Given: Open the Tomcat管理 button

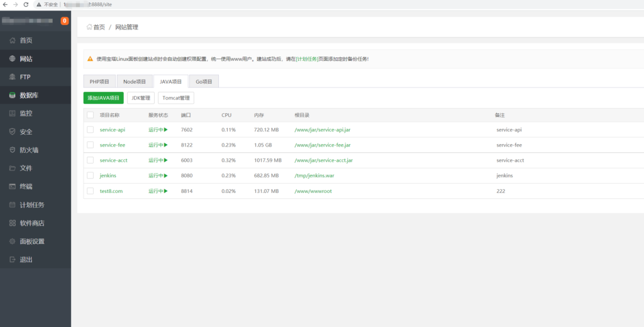Looking at the screenshot, I should [176, 97].
